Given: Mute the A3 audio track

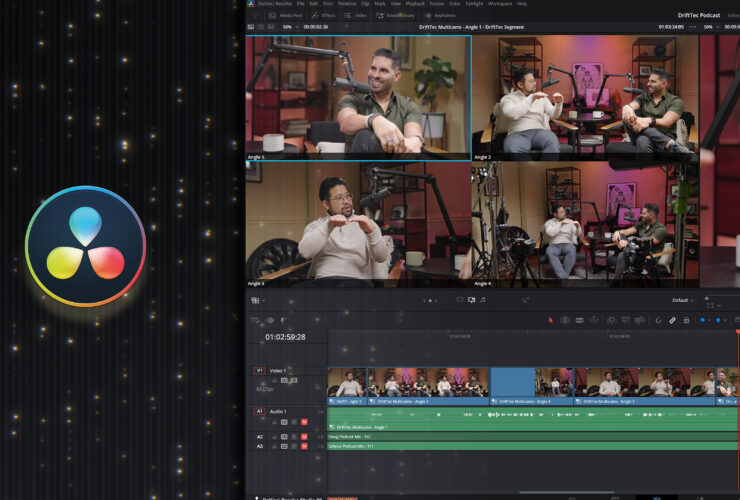Looking at the screenshot, I should (305, 446).
